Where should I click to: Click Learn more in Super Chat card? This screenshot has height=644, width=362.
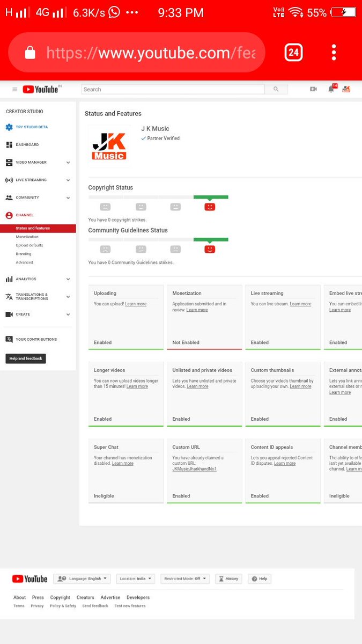pos(123,464)
